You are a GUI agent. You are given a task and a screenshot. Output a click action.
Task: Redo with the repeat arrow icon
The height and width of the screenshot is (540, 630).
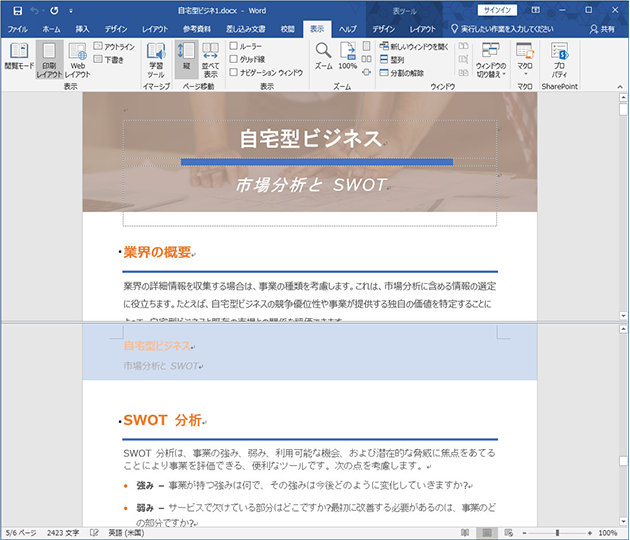coord(54,11)
